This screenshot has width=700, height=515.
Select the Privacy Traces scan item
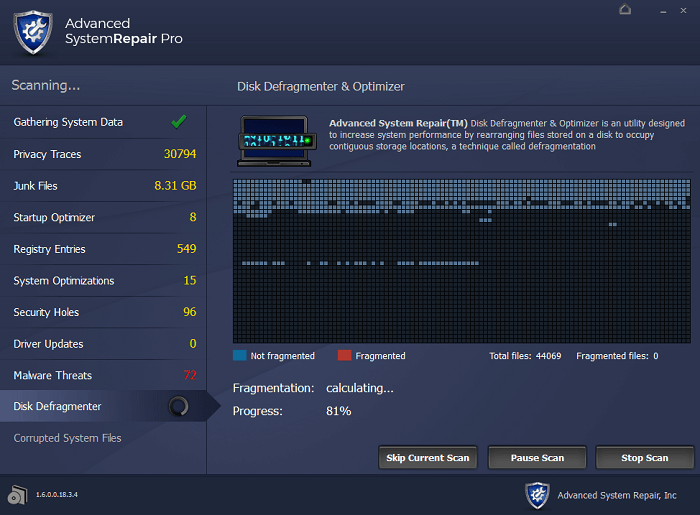click(x=103, y=154)
